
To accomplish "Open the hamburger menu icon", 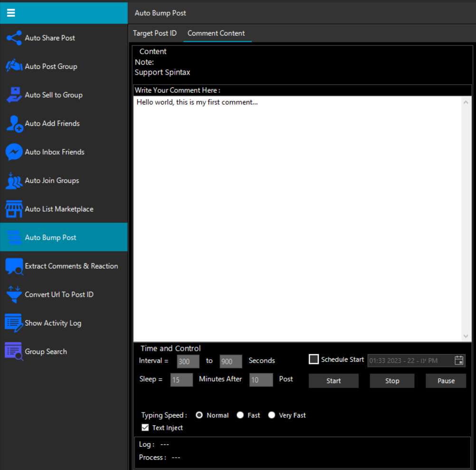I will pos(11,13).
